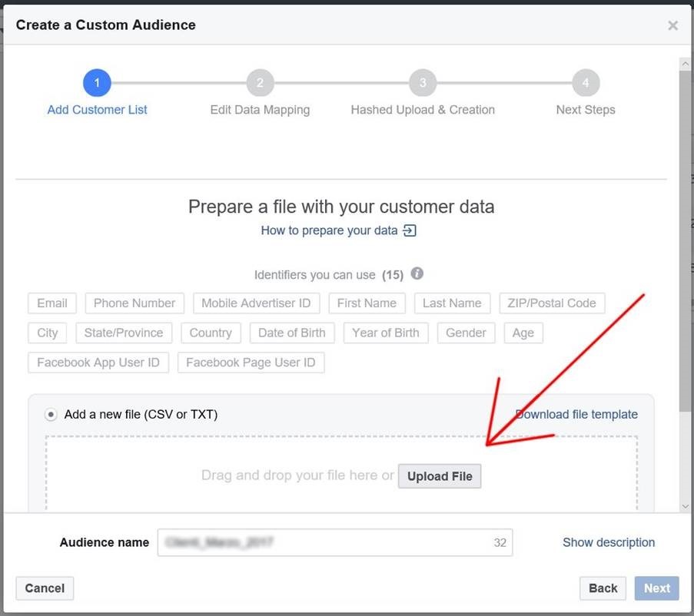The height and width of the screenshot is (616, 694).
Task: Click step 3 circle Hashed Upload & Creation
Action: 423,83
